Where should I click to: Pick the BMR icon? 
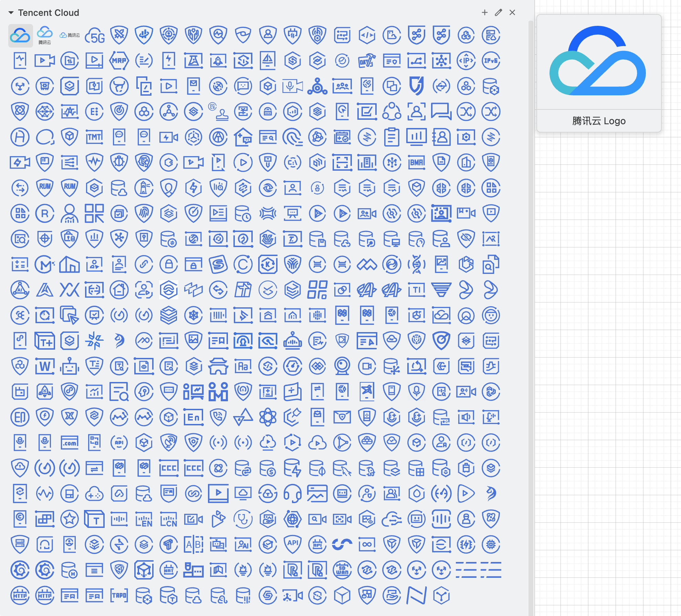[x=416, y=162]
